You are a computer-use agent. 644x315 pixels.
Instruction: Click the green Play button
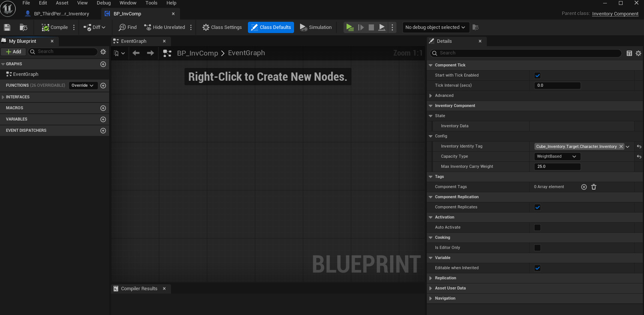[x=350, y=27]
